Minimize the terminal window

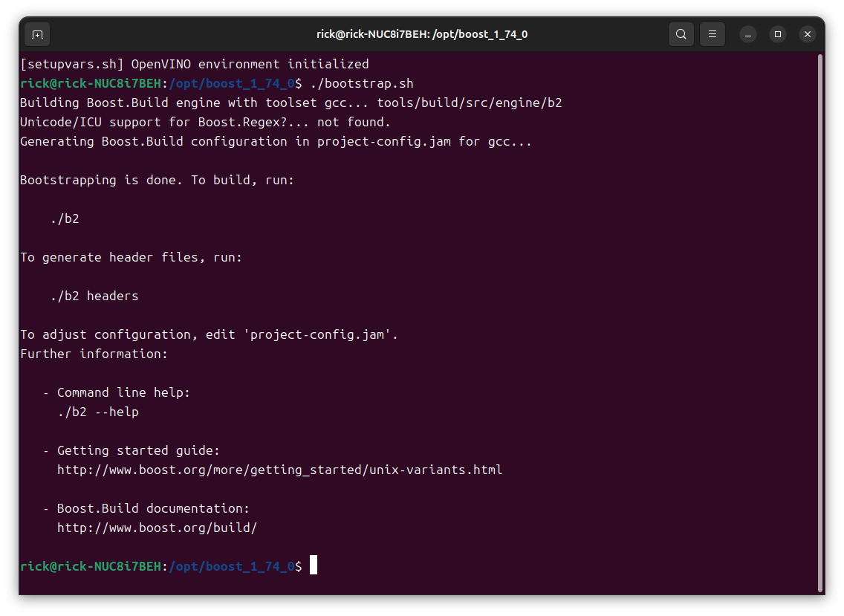pyautogui.click(x=747, y=34)
